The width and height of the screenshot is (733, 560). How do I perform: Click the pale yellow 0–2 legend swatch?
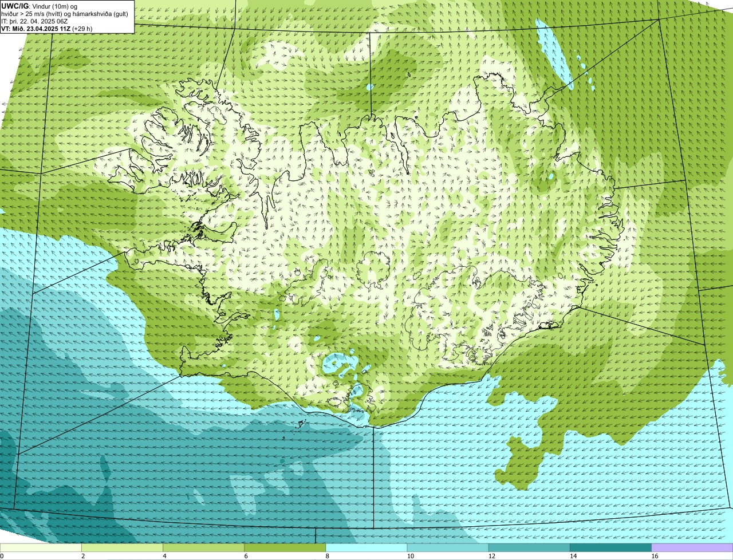41,548
